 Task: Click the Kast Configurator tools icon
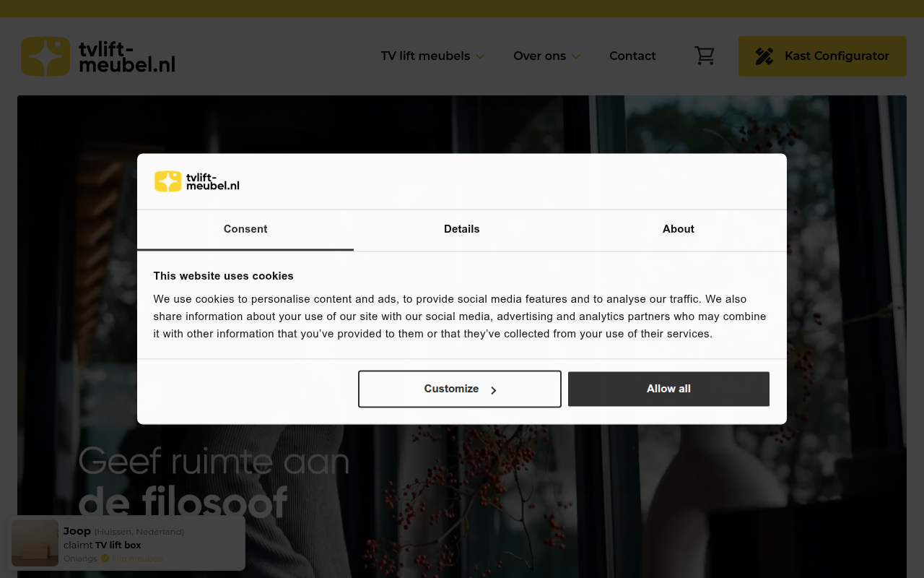pos(764,56)
